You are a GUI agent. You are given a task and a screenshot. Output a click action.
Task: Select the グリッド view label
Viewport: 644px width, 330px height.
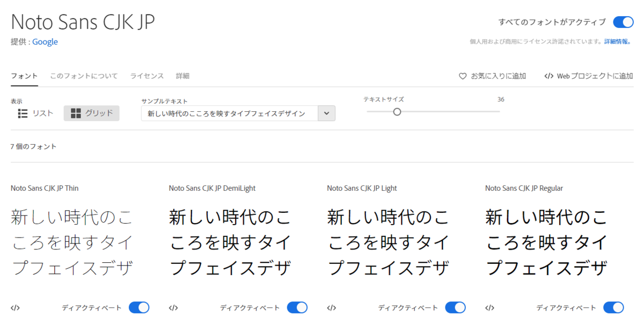pyautogui.click(x=99, y=113)
